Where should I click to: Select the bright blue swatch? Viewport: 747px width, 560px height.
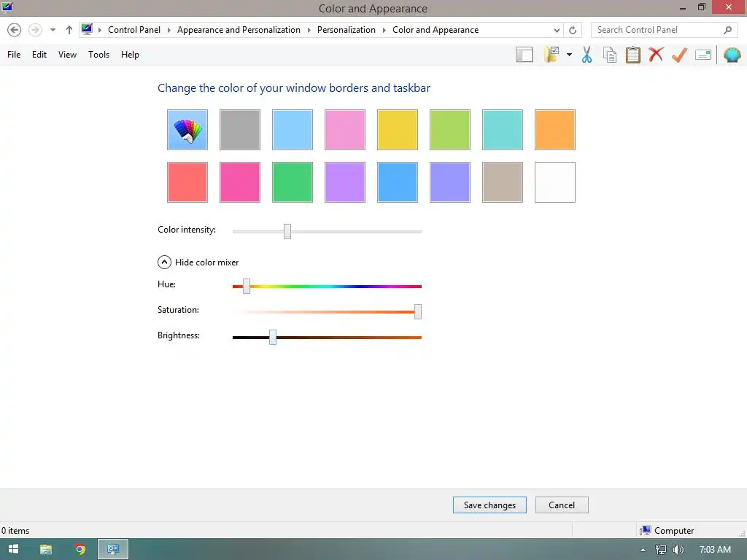pos(398,182)
